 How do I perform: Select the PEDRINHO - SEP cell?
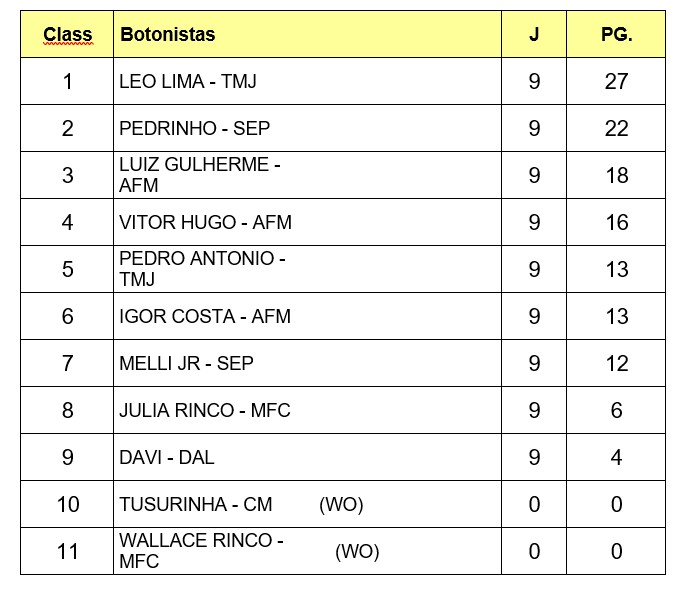pyautogui.click(x=194, y=129)
